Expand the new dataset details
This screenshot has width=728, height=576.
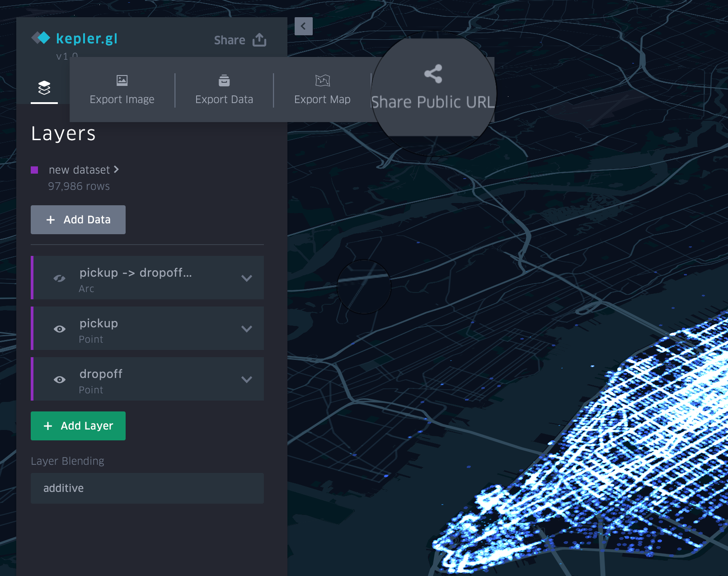[117, 170]
